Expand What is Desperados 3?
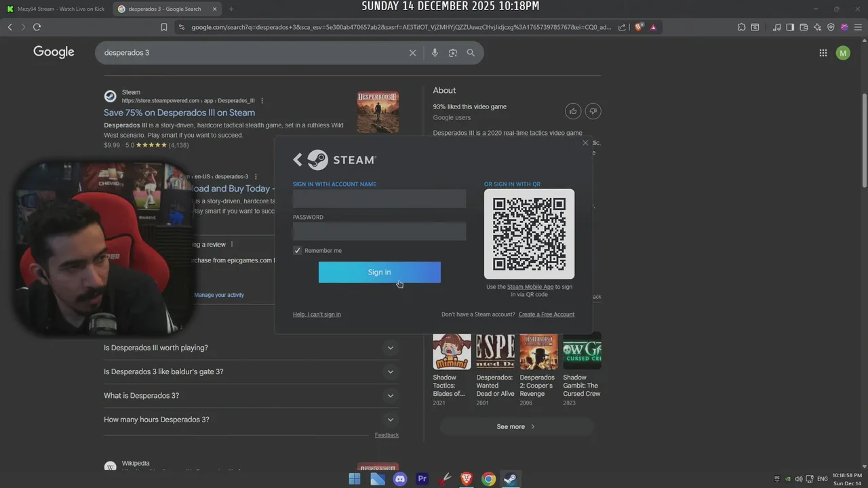This screenshot has width=868, height=488. pos(250,396)
